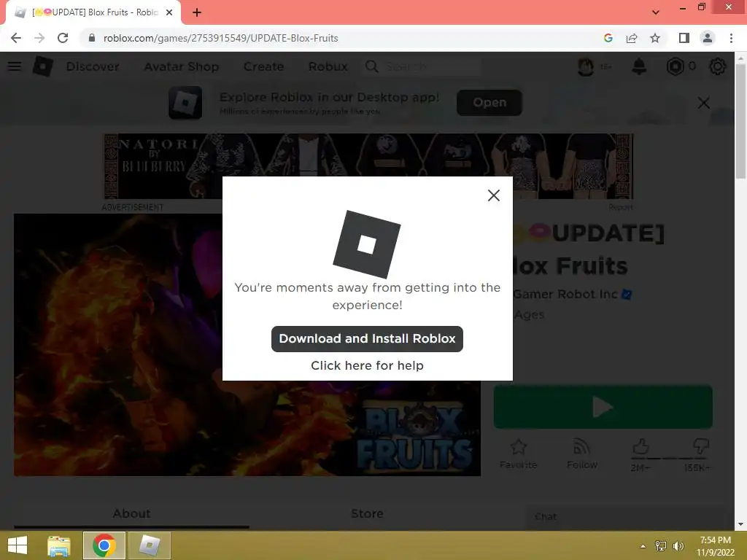Click the browser forward arrow
The image size is (747, 560).
tap(39, 38)
